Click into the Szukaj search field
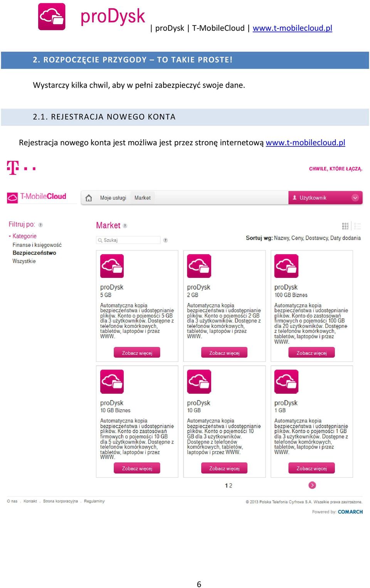 point(128,240)
